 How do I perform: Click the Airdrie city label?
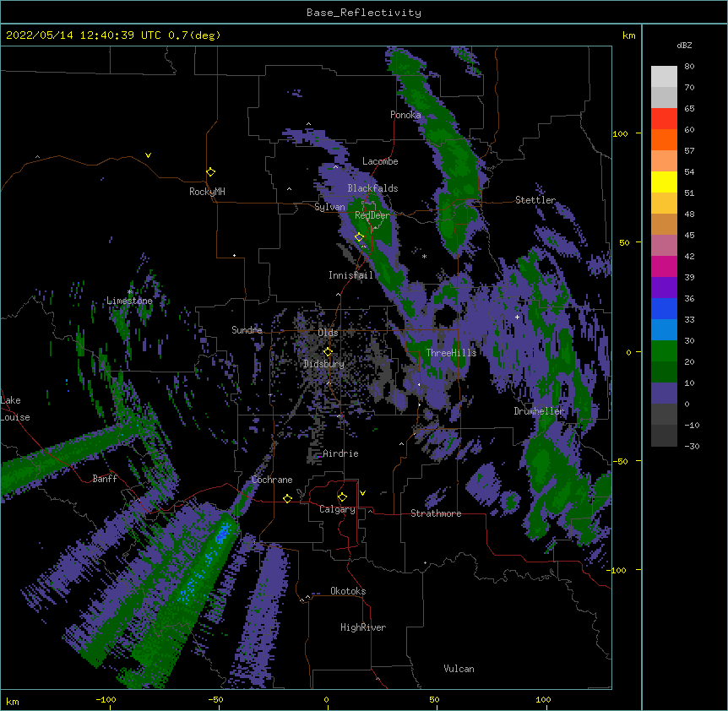pyautogui.click(x=340, y=453)
